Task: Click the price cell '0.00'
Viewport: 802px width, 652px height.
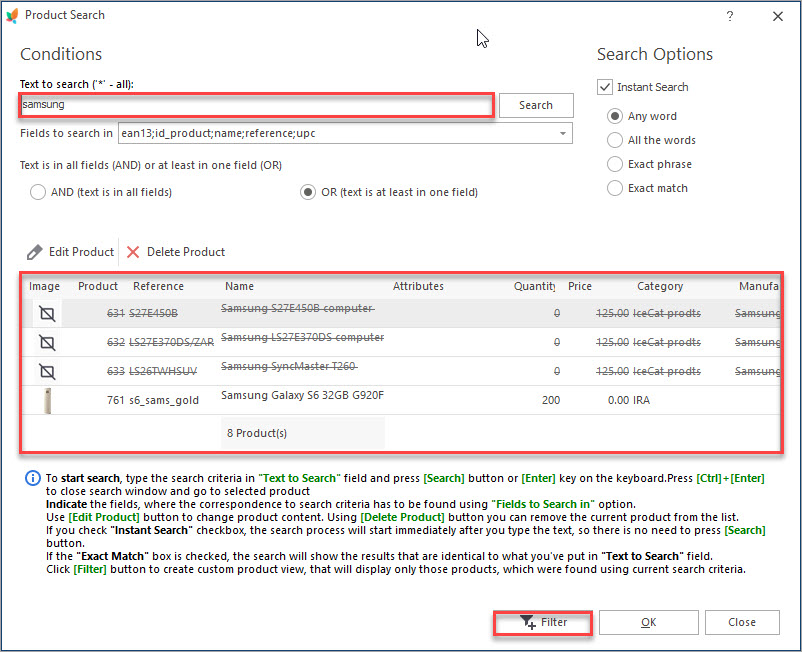Action: coord(618,400)
